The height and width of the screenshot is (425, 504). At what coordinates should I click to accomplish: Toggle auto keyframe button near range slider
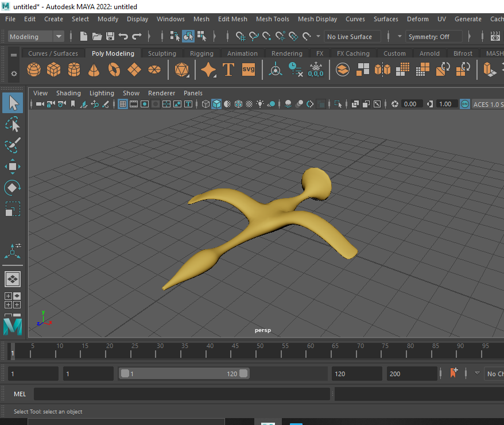click(x=454, y=373)
